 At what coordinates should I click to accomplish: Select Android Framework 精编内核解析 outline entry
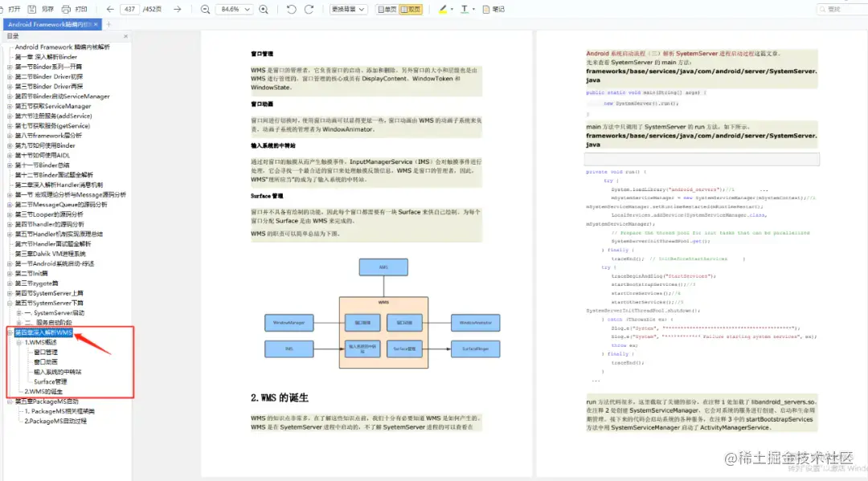(x=62, y=47)
